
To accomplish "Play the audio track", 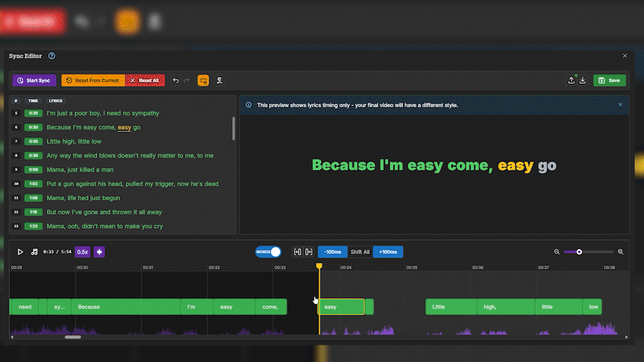I will (20, 252).
